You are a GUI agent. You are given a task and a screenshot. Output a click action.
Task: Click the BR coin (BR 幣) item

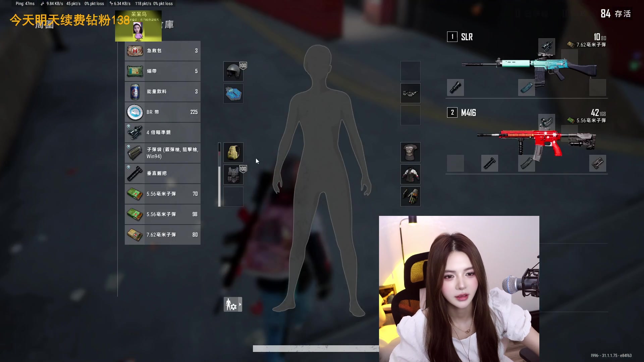163,112
